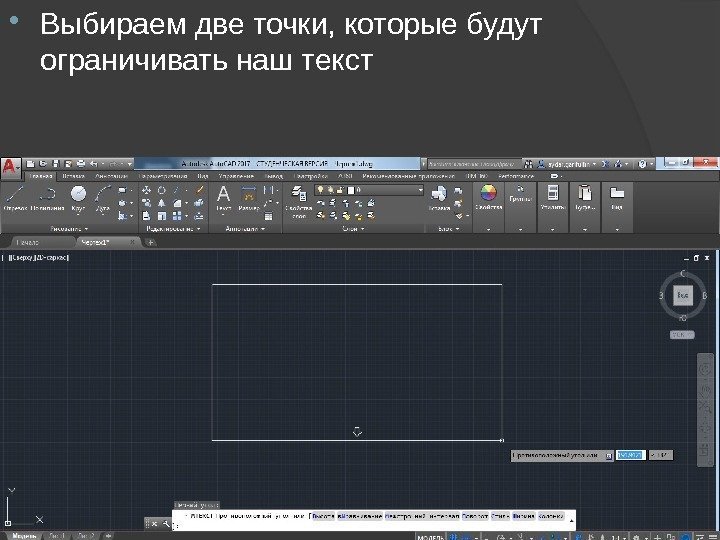Image resolution: width=720 pixels, height=540 pixels.
Task: Switch to the Модель layout tab
Action: pyautogui.click(x=24, y=536)
